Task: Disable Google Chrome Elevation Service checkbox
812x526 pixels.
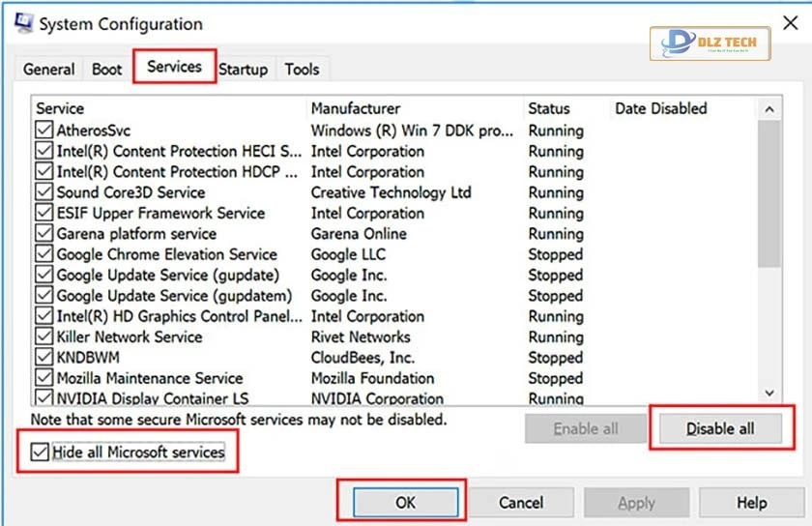Action: (x=43, y=254)
